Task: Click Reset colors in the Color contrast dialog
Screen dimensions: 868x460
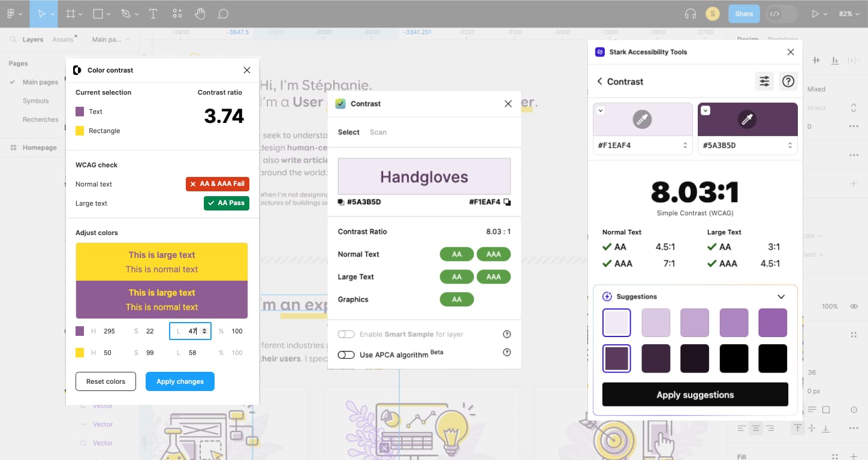Action: (106, 381)
